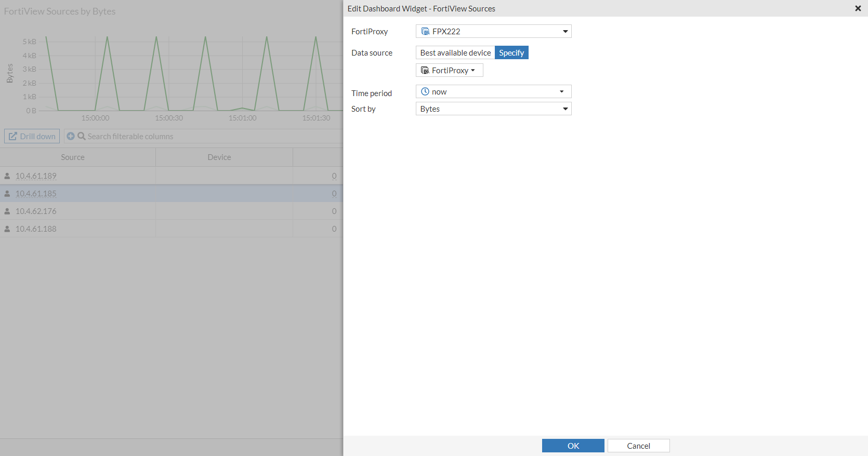
Task: Cancel the widget edit dialog
Action: coord(639,446)
